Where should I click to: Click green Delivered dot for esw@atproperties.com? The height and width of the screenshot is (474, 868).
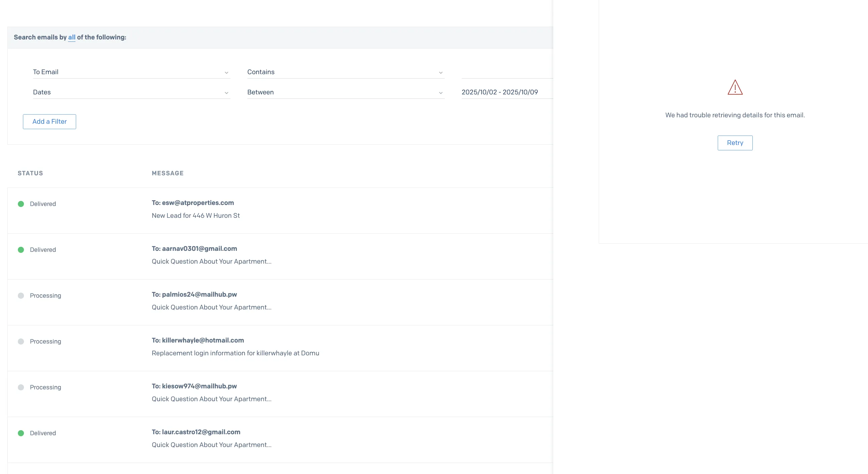[21, 204]
